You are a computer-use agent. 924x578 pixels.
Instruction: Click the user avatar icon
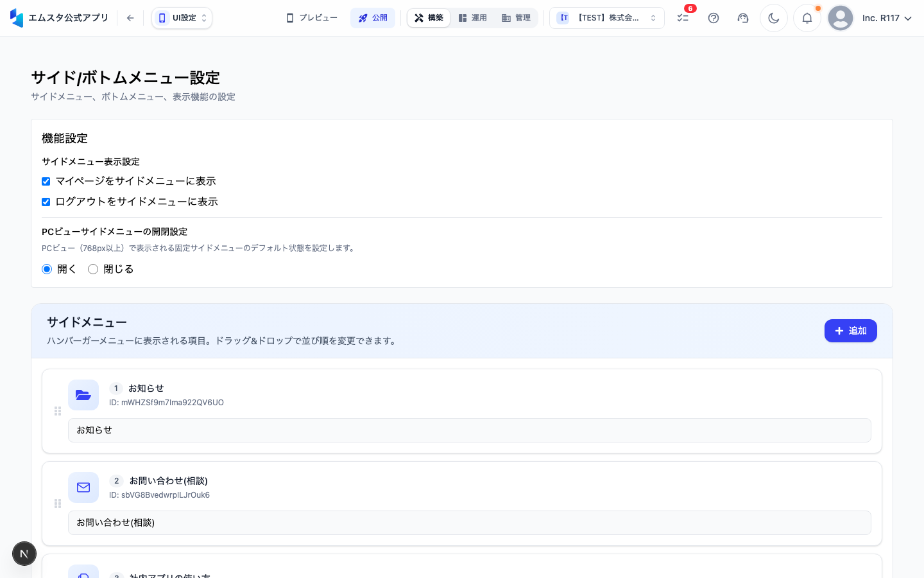point(841,18)
